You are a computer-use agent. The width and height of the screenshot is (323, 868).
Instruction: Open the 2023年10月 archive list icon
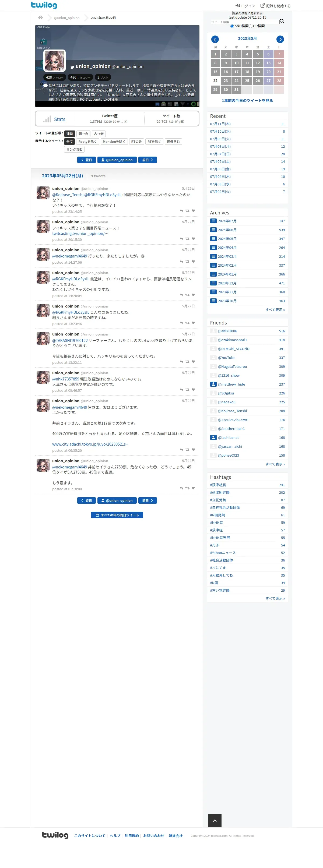(213, 301)
